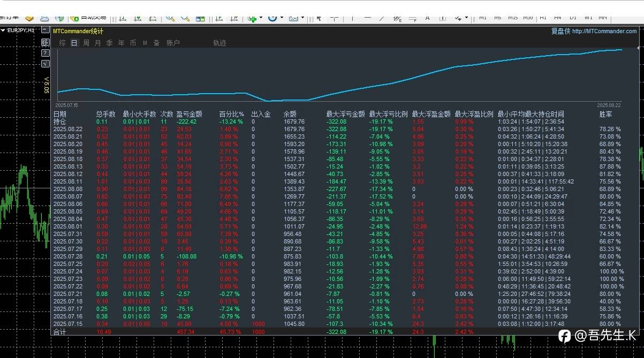Select the text 'A' drawing tool

point(428,18)
